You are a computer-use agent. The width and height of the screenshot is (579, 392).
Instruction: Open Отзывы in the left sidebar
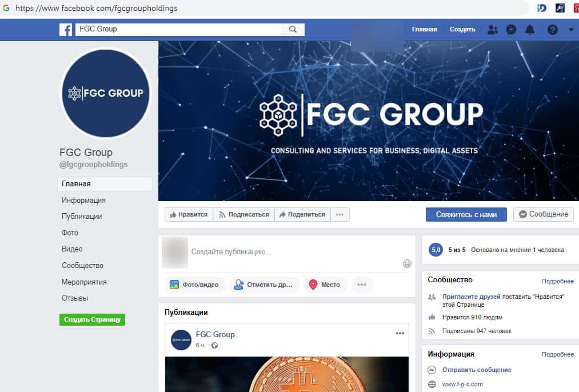(75, 298)
